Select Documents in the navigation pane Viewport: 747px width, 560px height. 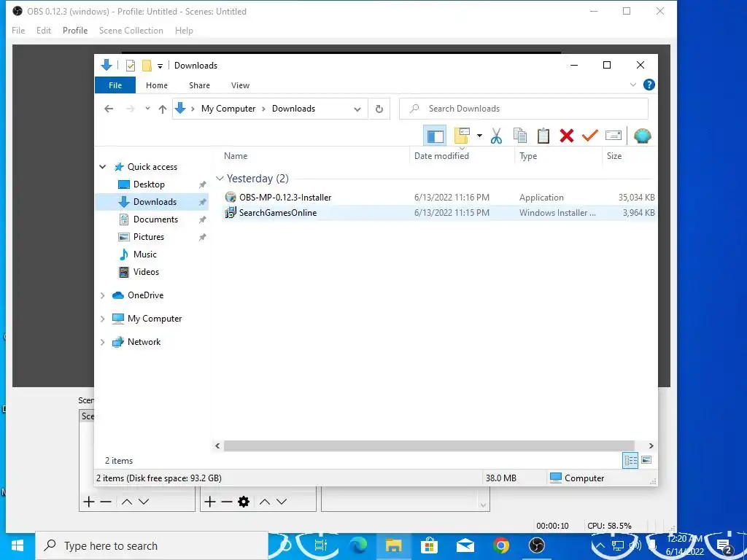[x=155, y=219]
